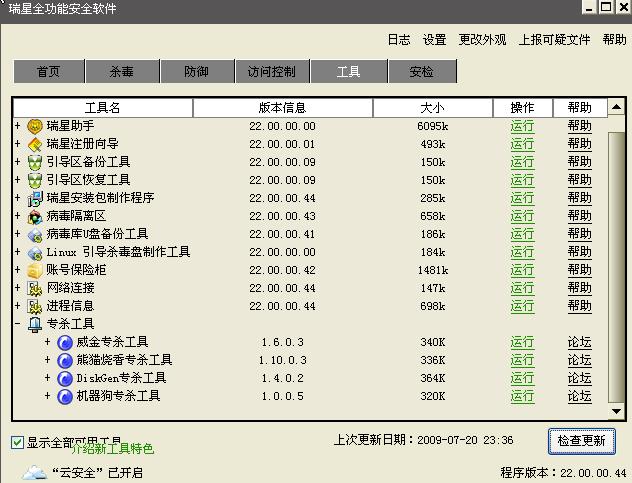Click the 进程信息 icon
The width and height of the screenshot is (632, 483).
click(x=35, y=306)
